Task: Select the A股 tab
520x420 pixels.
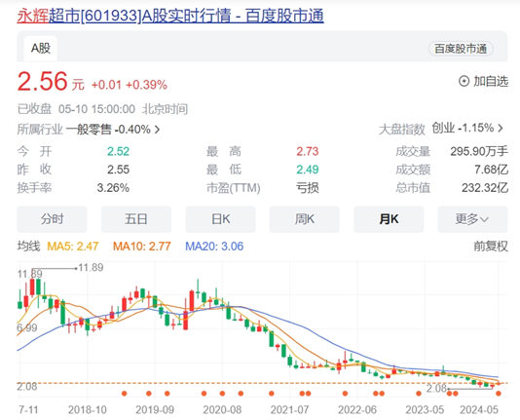Action: click(41, 49)
